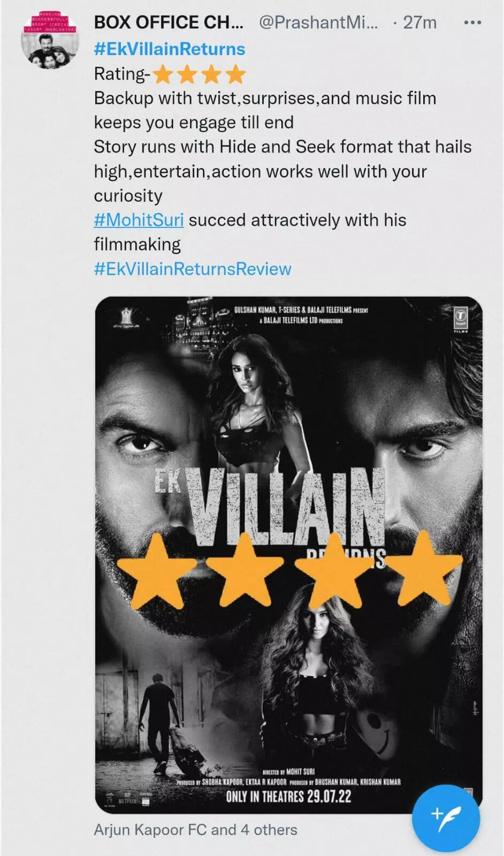The width and height of the screenshot is (504, 856).
Task: Open the #EkVillainReturnsReview hashtag
Action: (192, 269)
